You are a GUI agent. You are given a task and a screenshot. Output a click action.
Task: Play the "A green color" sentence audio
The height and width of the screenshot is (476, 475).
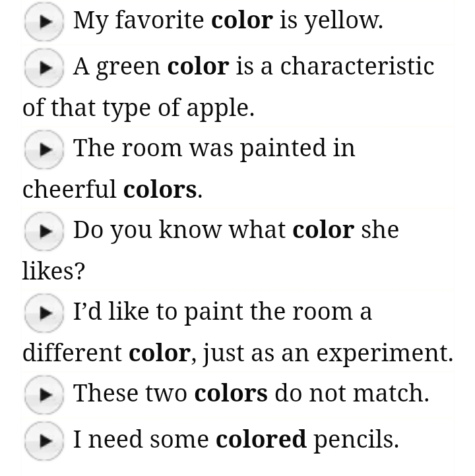click(44, 68)
